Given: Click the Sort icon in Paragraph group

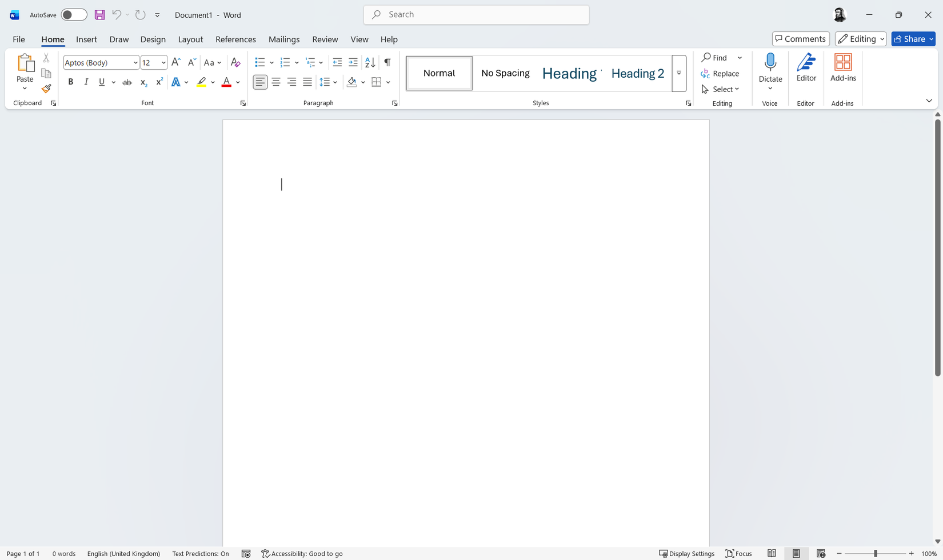Looking at the screenshot, I should pos(369,62).
